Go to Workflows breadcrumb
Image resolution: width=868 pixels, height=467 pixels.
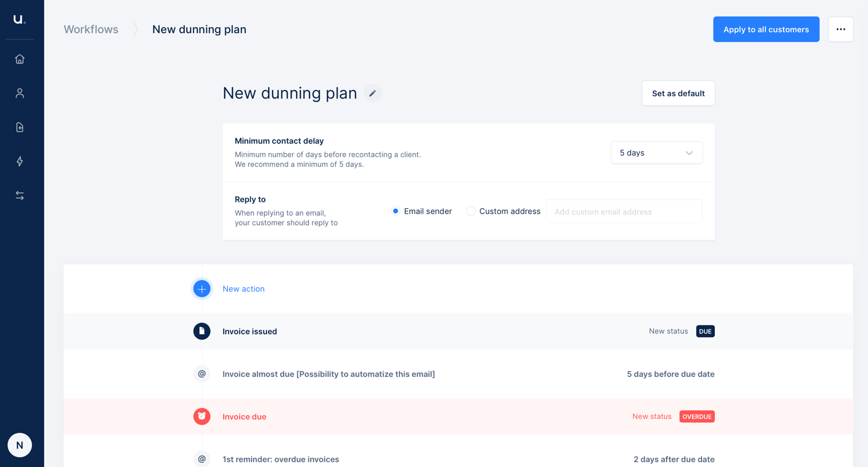(x=91, y=29)
